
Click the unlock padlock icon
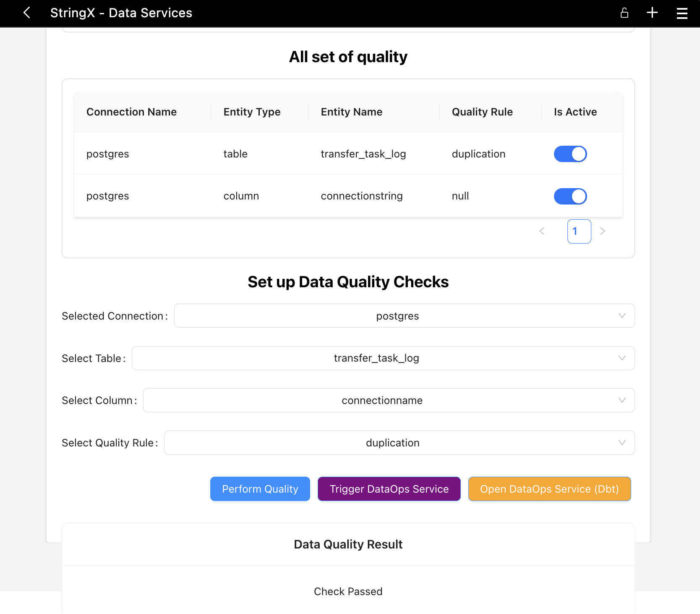(624, 13)
